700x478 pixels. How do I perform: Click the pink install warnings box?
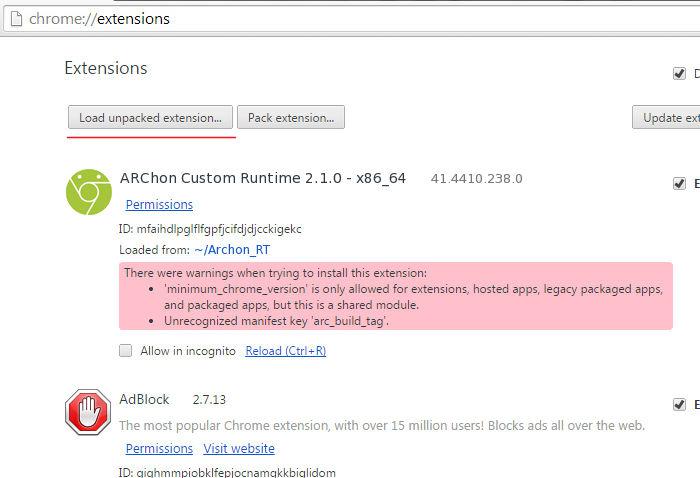(x=396, y=296)
